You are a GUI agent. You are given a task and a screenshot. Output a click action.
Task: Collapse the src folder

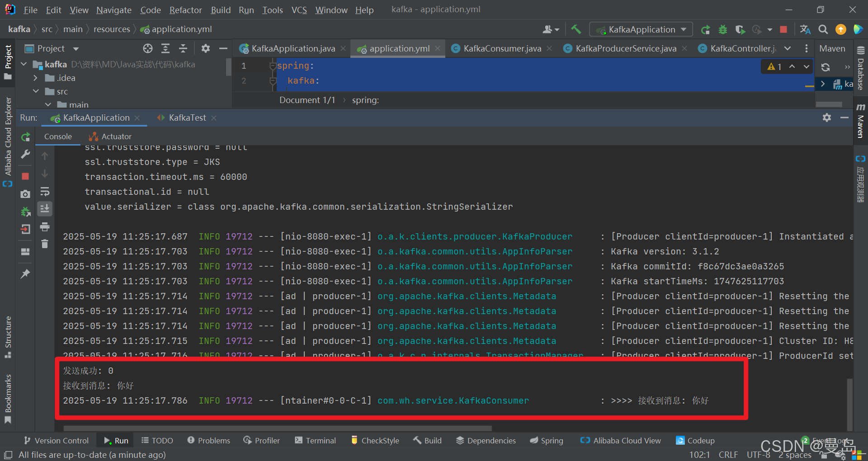pos(36,91)
